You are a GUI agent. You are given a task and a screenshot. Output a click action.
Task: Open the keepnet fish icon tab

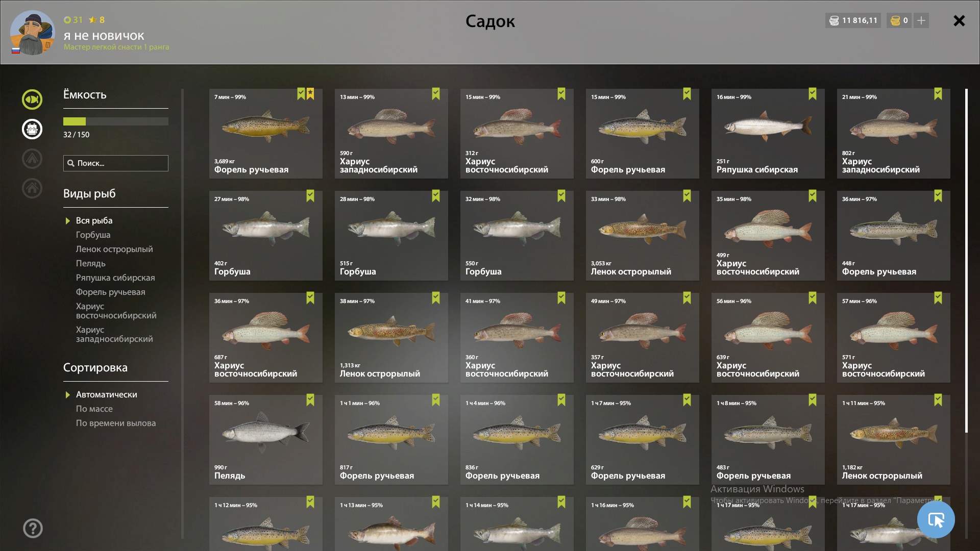coord(32,99)
